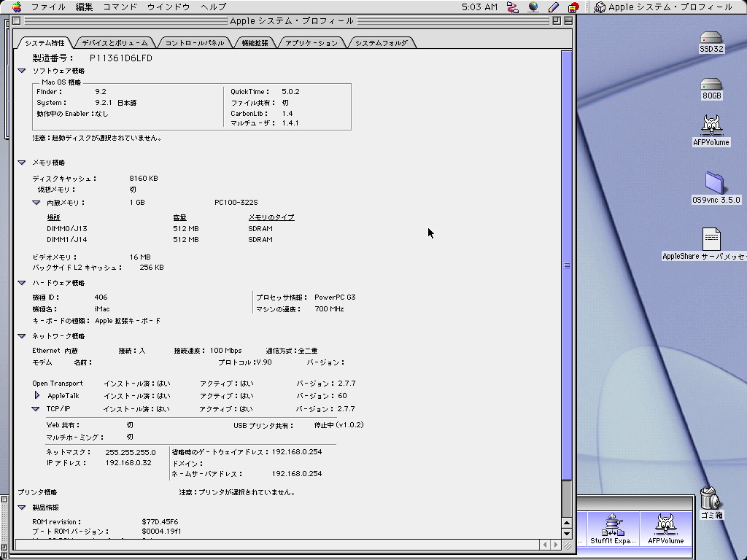The image size is (747, 560).
Task: Click the serial number P11361D6LFD
Action: click(121, 58)
